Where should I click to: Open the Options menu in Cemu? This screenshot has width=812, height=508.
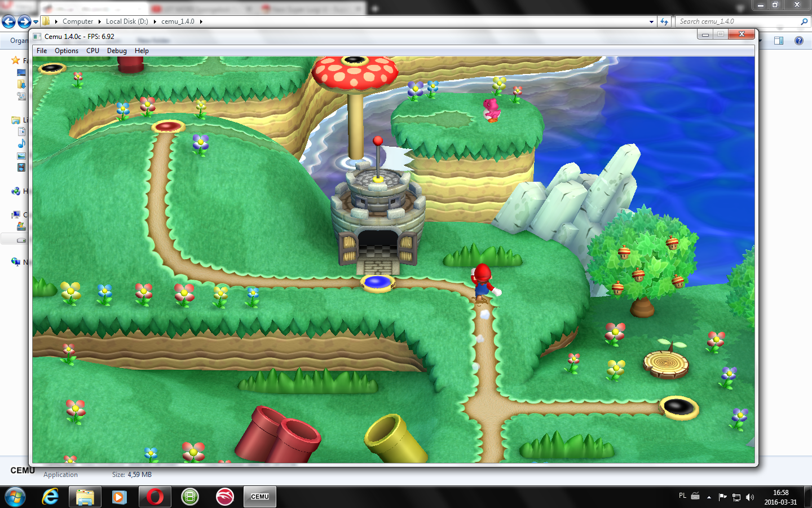[67, 51]
